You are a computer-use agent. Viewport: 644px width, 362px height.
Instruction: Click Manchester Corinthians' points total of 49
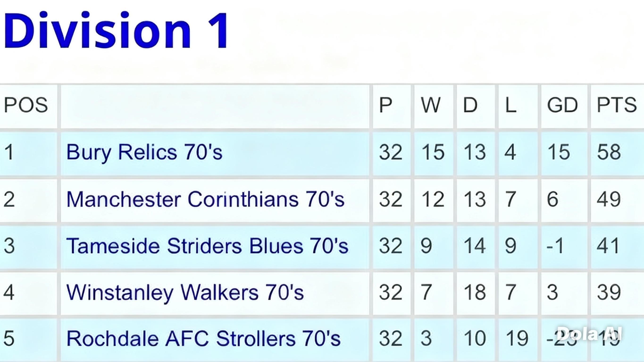[609, 199]
